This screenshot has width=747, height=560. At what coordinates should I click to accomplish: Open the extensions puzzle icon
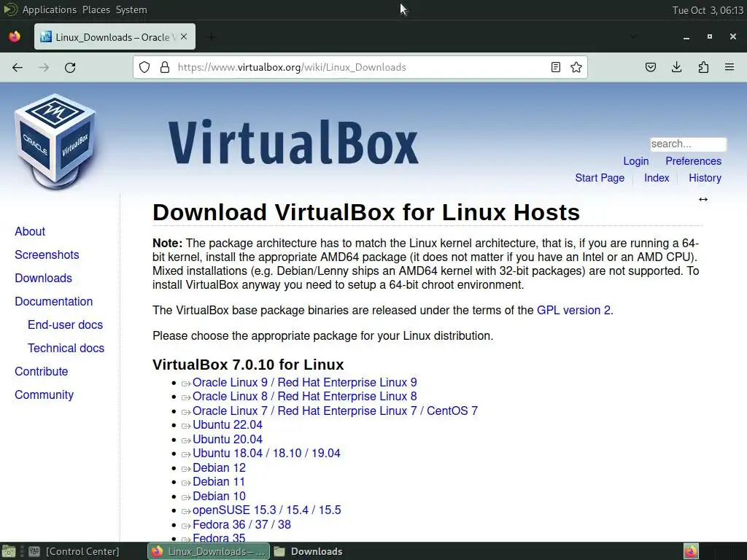coord(703,67)
